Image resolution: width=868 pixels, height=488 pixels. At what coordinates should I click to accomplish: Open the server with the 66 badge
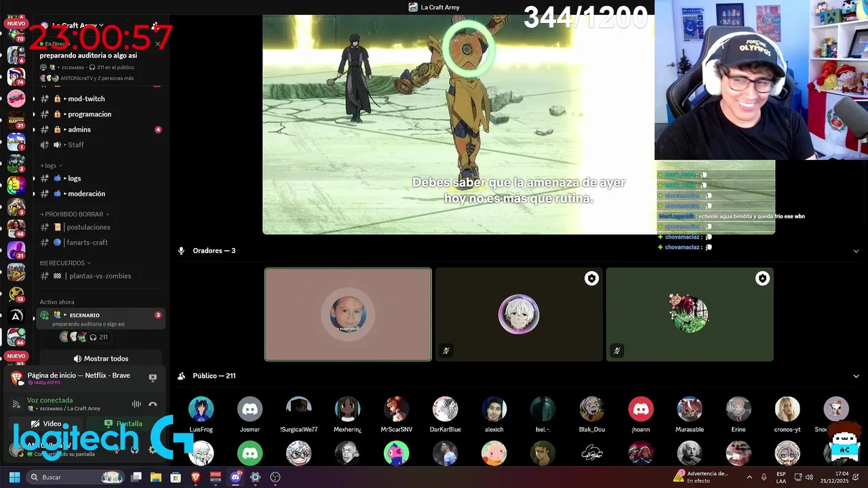tap(16, 337)
